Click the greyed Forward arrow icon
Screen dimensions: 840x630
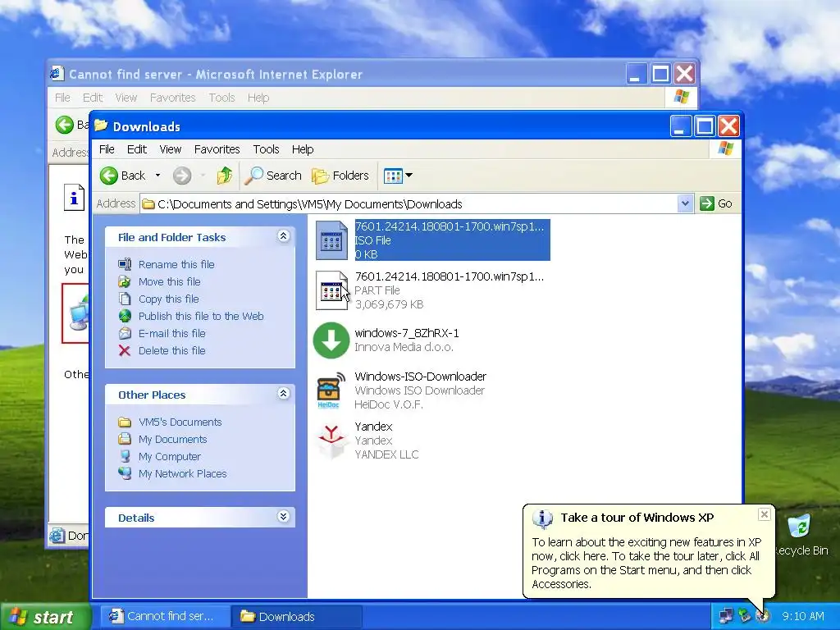pos(182,176)
